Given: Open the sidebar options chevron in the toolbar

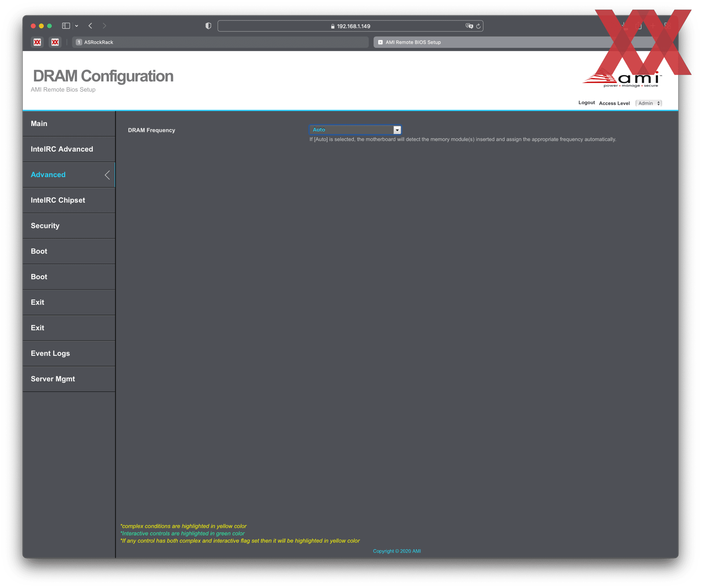Looking at the screenshot, I should click(77, 26).
